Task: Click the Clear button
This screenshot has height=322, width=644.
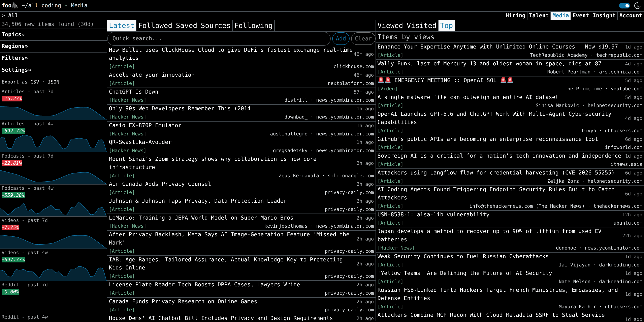Action: point(363,38)
